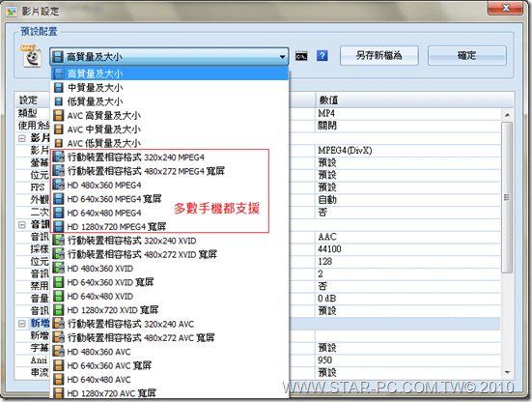Viewport: 532px width, 402px height.
Task: Collapse the 音訊 settings group
Action: 22,225
